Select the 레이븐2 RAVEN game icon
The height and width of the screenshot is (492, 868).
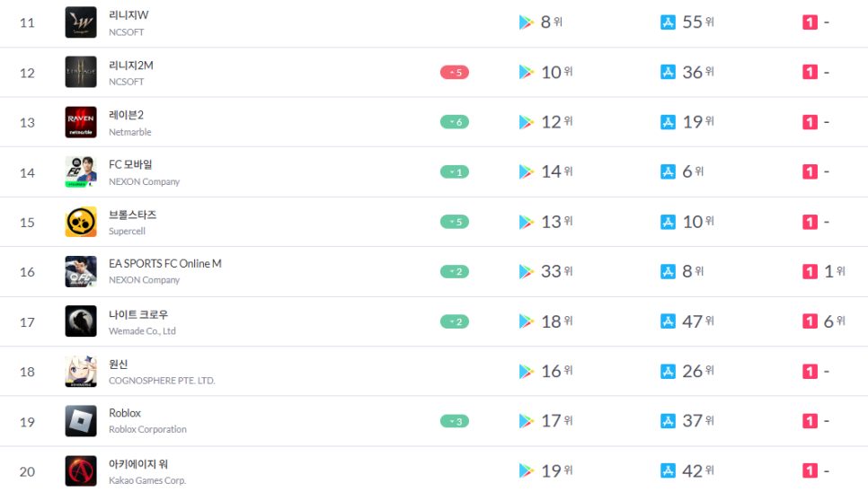point(81,122)
